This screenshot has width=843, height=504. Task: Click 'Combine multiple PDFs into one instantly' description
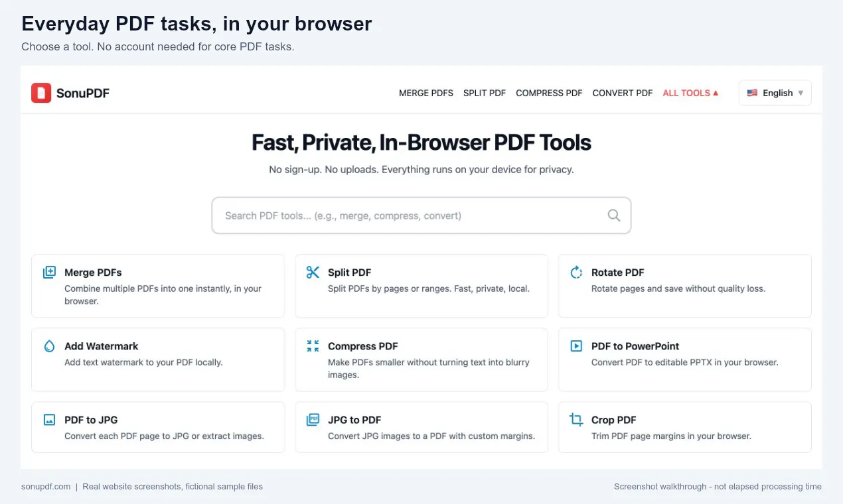coord(163,294)
